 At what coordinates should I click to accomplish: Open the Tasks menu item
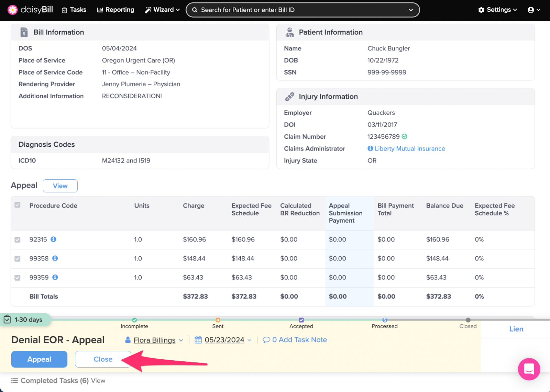pos(74,10)
